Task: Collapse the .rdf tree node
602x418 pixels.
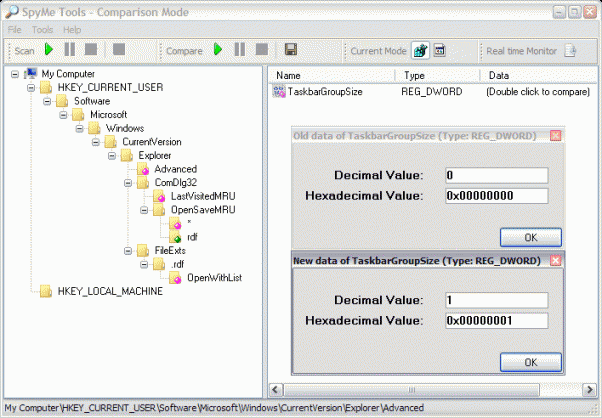Action: coord(144,264)
